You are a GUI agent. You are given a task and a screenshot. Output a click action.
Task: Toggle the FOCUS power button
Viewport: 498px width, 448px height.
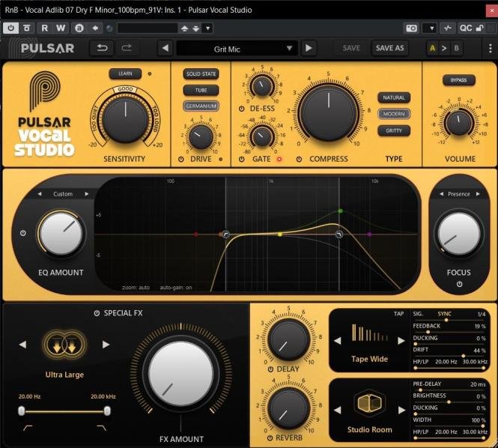click(x=459, y=284)
